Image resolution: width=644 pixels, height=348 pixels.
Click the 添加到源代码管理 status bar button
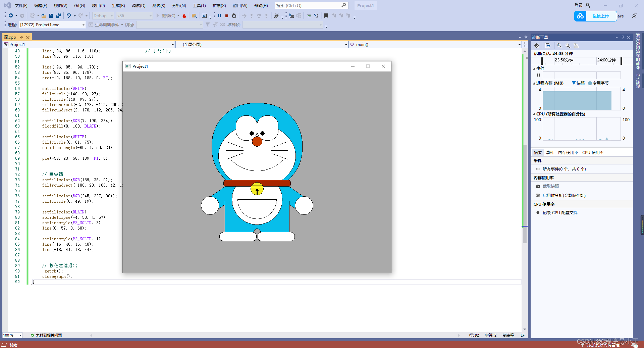pos(603,345)
